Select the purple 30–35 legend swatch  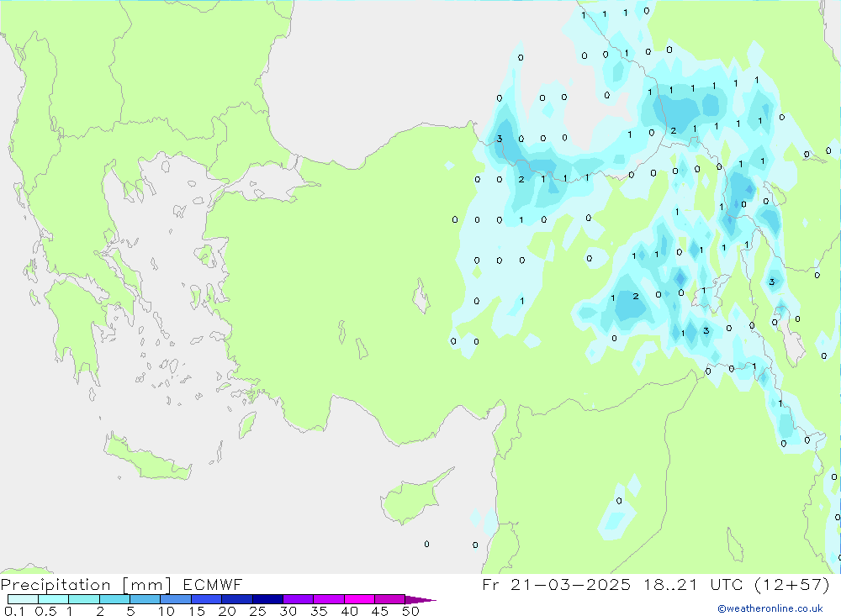[x=298, y=599]
